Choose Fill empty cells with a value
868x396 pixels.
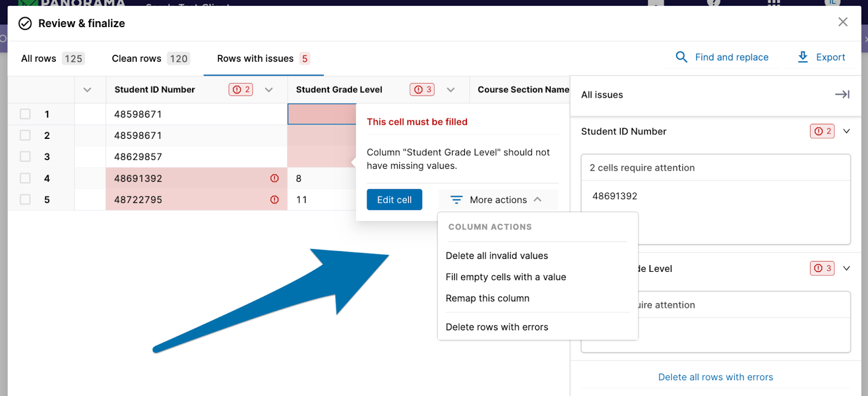[506, 277]
